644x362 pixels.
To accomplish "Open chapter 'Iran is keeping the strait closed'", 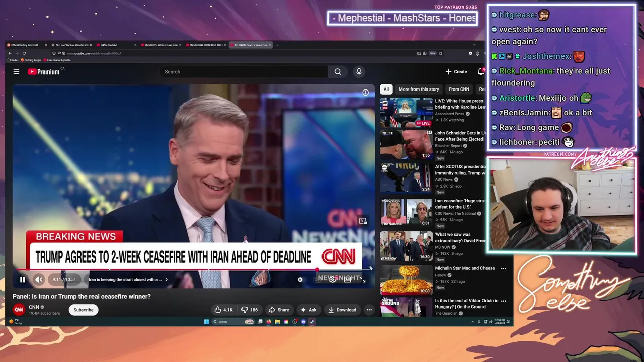I will pyautogui.click(x=128, y=280).
